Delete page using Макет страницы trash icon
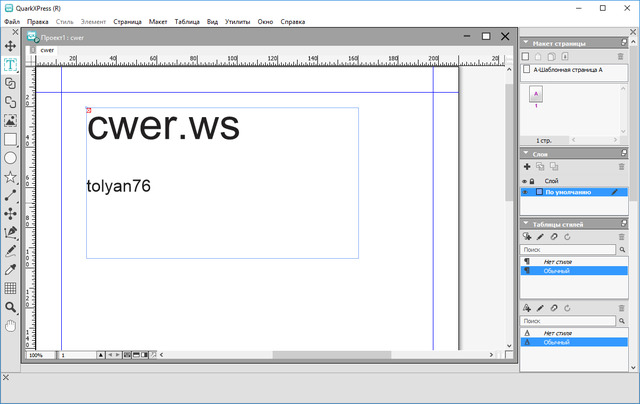640x404 pixels. click(x=620, y=56)
